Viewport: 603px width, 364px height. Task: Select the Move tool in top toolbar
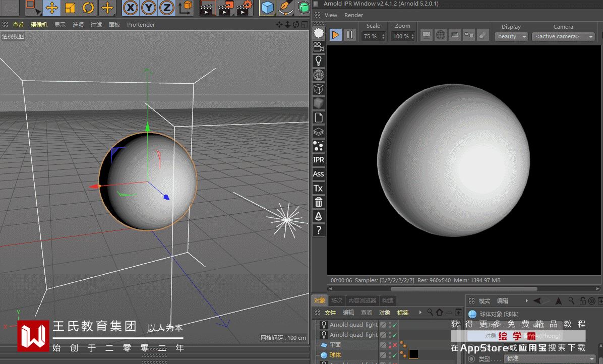click(x=51, y=8)
